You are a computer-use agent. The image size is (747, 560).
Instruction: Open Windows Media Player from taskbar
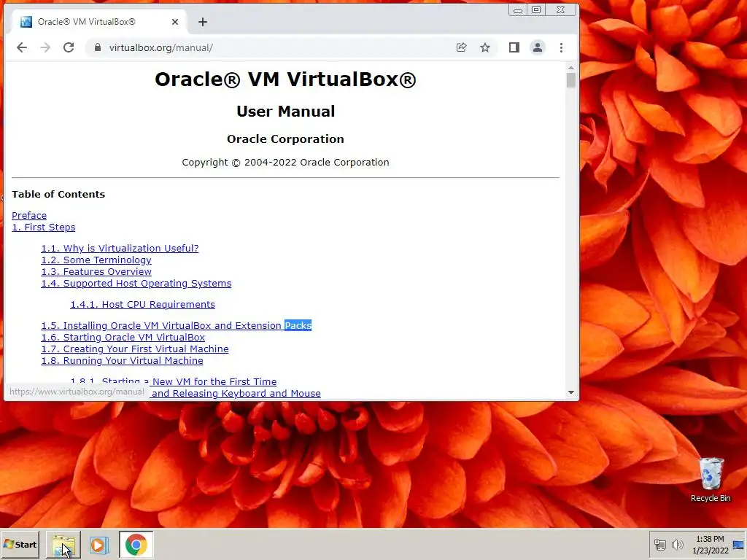click(99, 545)
